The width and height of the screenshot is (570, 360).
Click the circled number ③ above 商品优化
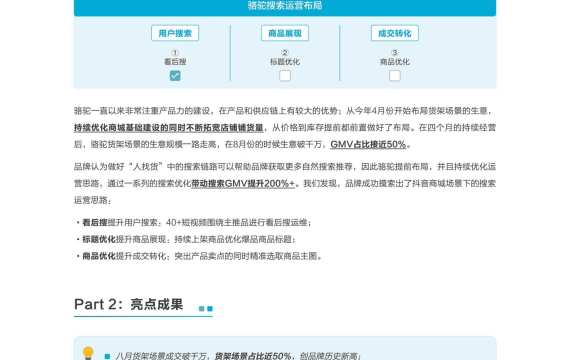[395, 53]
